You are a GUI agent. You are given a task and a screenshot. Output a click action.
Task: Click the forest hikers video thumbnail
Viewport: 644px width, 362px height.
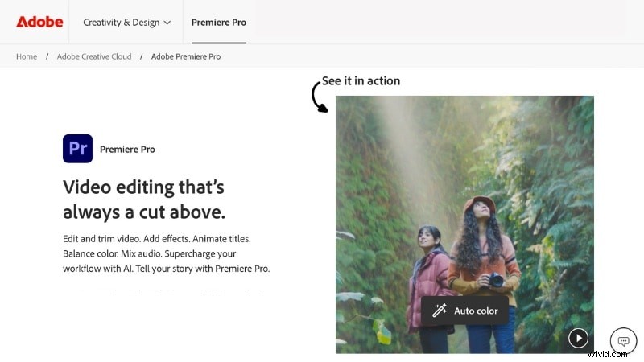point(464,224)
